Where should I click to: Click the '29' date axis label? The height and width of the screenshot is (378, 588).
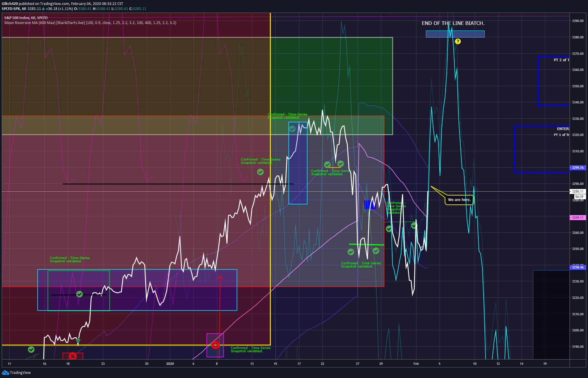point(381,364)
